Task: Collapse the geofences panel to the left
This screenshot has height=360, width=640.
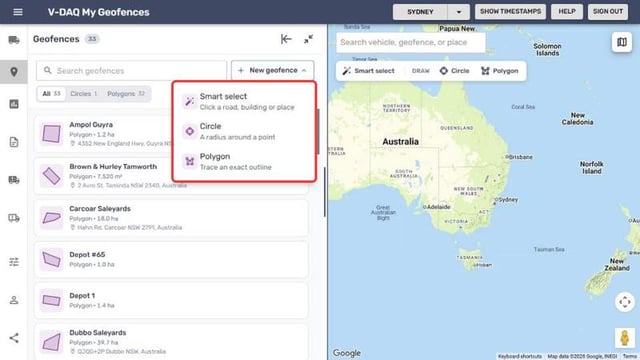Action: tap(286, 39)
